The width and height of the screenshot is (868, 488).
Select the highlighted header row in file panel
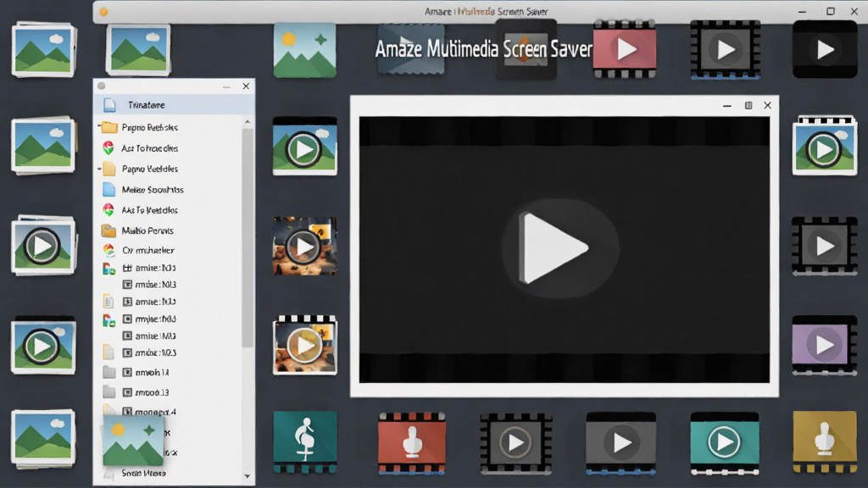point(174,104)
